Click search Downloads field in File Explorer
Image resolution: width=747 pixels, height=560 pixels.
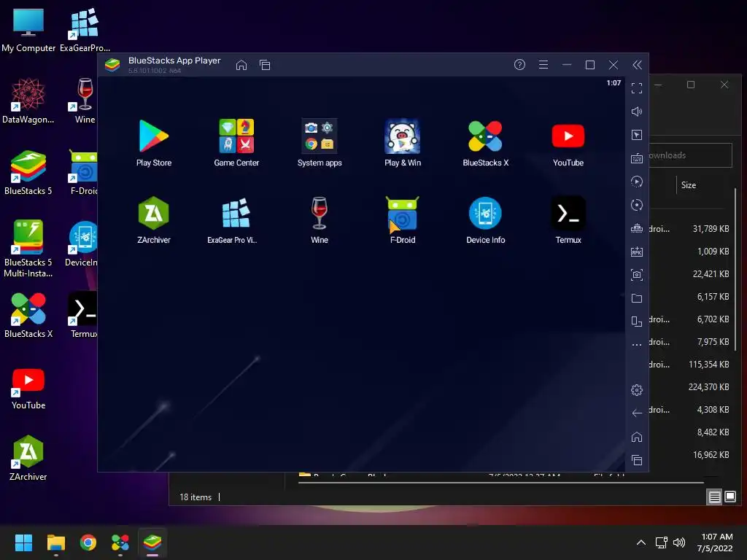[x=690, y=155]
